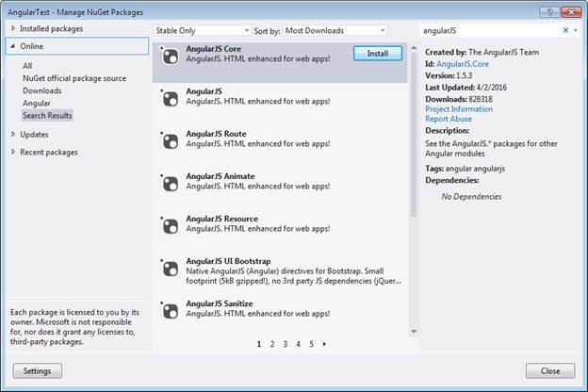Screen dimensions: 588x392
Task: Clear the angularJS search text with X
Action: [x=565, y=30]
